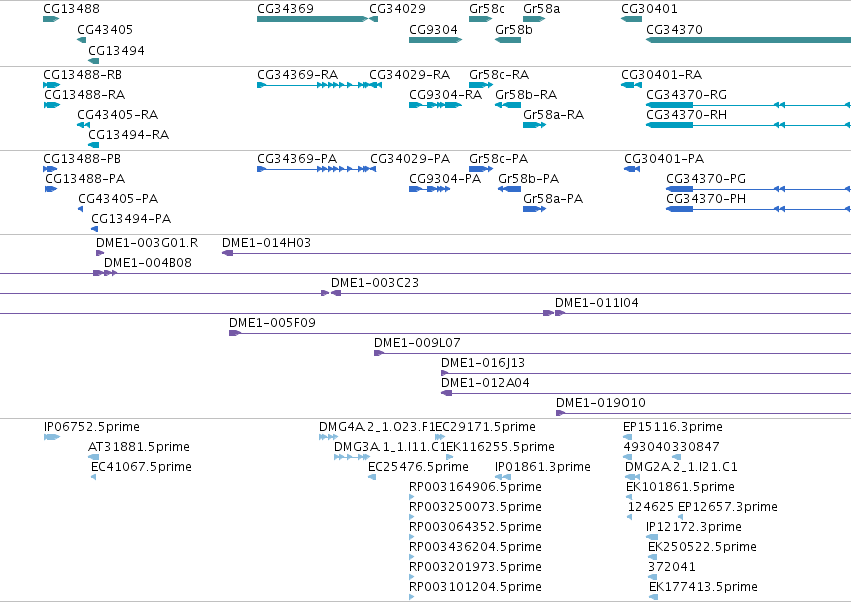Click protein CG34370-PH
The width and height of the screenshot is (851, 602).
point(706,199)
